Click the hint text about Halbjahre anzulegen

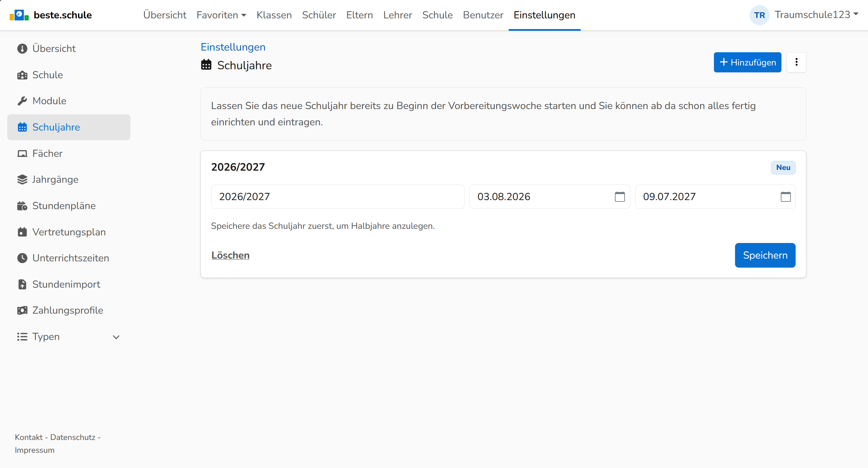pyautogui.click(x=323, y=226)
